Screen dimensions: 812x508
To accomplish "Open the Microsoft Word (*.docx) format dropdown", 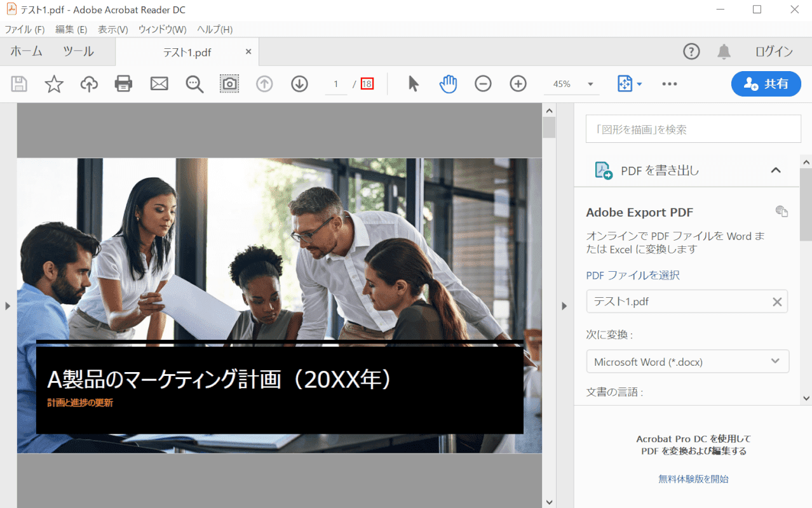I will click(687, 361).
